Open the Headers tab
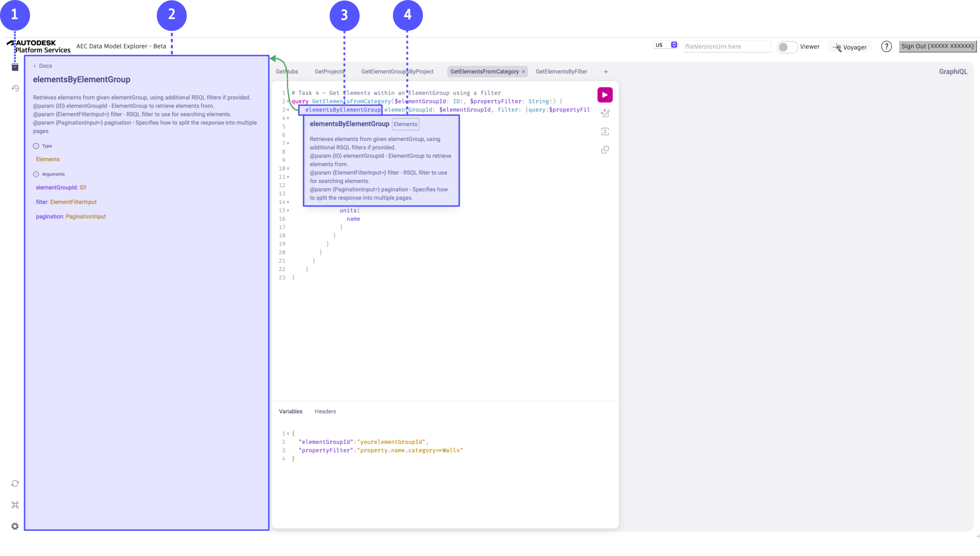Screen dimensions: 980x556 [325, 411]
